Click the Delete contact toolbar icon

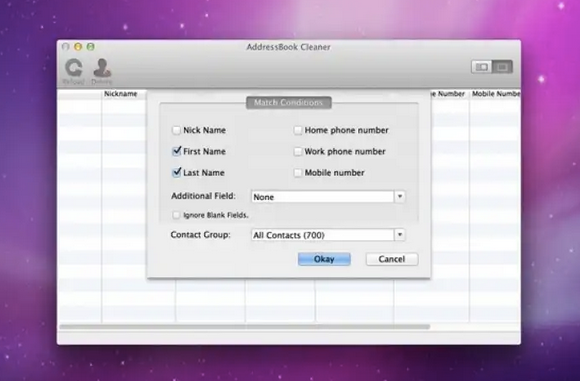click(102, 72)
